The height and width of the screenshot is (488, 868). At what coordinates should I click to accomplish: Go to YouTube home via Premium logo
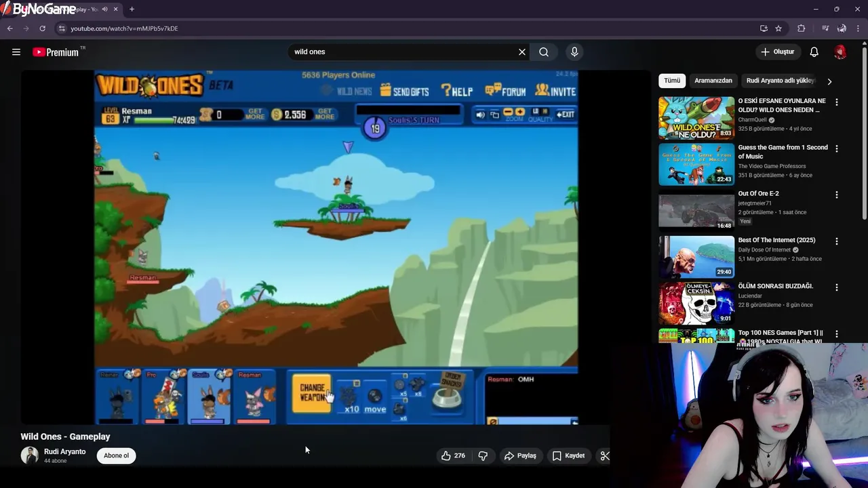(x=56, y=52)
